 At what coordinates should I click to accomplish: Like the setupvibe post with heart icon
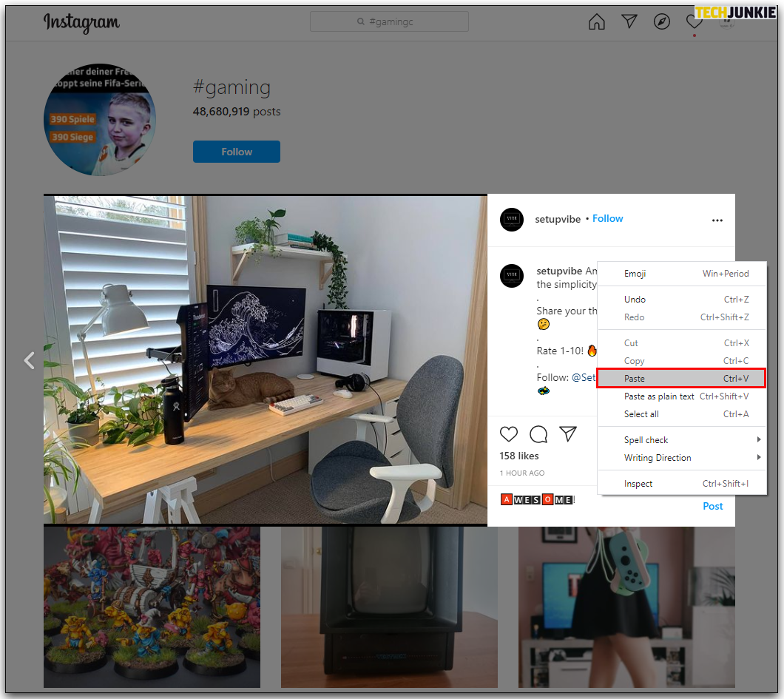point(509,434)
